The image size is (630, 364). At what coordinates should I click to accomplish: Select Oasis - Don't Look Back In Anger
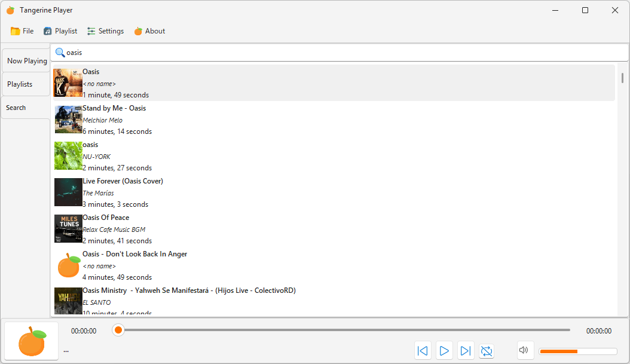[x=334, y=265]
